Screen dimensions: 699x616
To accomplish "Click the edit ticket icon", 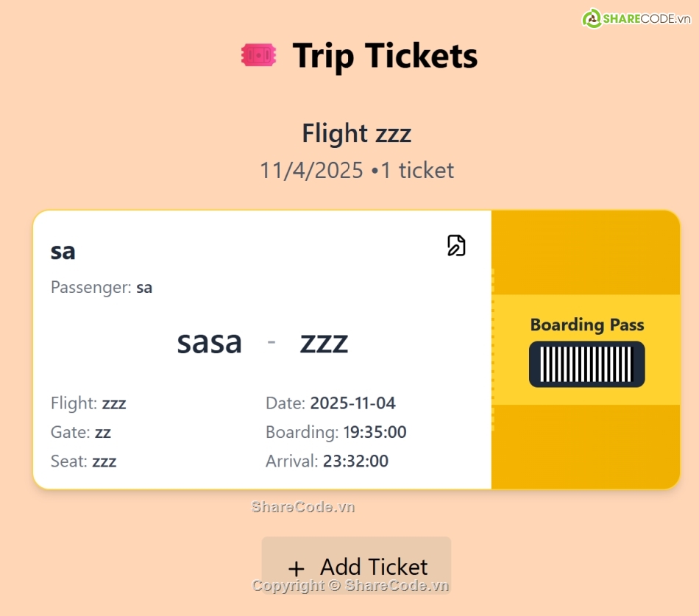I will 456,245.
